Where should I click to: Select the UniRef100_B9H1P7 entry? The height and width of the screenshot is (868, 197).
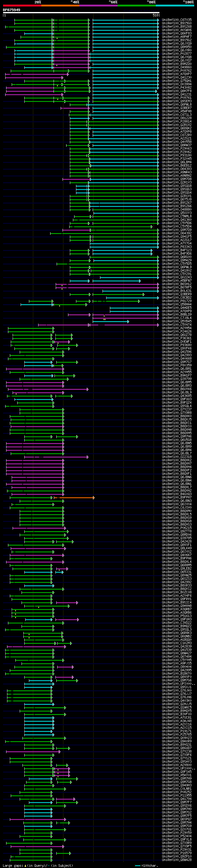point(177,375)
